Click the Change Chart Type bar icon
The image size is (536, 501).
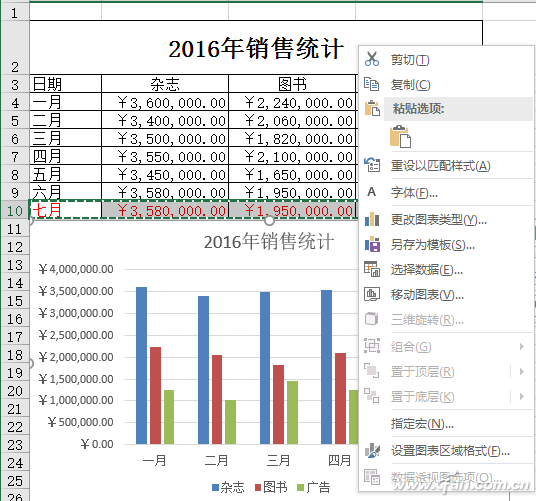point(372,219)
